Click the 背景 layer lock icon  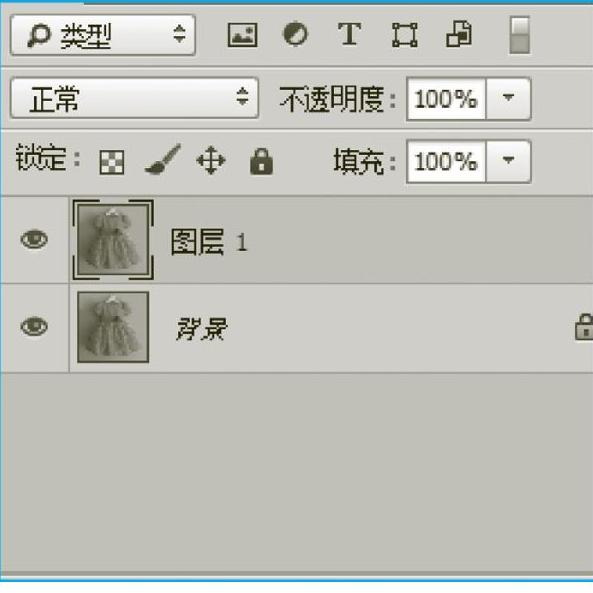(x=584, y=327)
